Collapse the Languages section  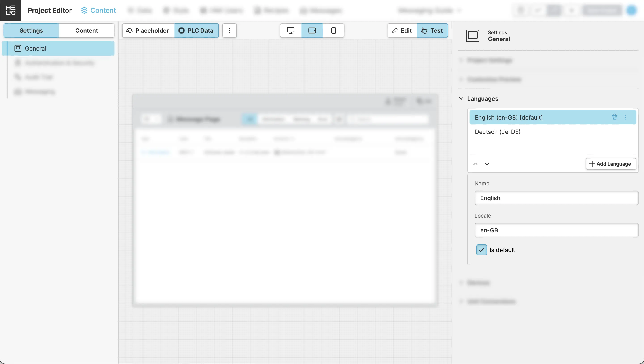pyautogui.click(x=461, y=99)
